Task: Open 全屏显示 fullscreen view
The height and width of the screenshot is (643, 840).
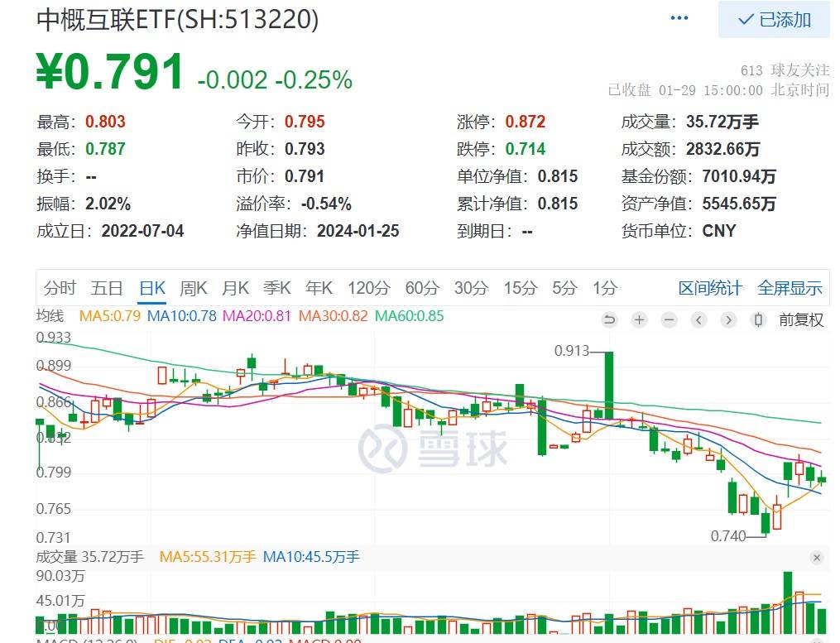Action: pyautogui.click(x=790, y=288)
